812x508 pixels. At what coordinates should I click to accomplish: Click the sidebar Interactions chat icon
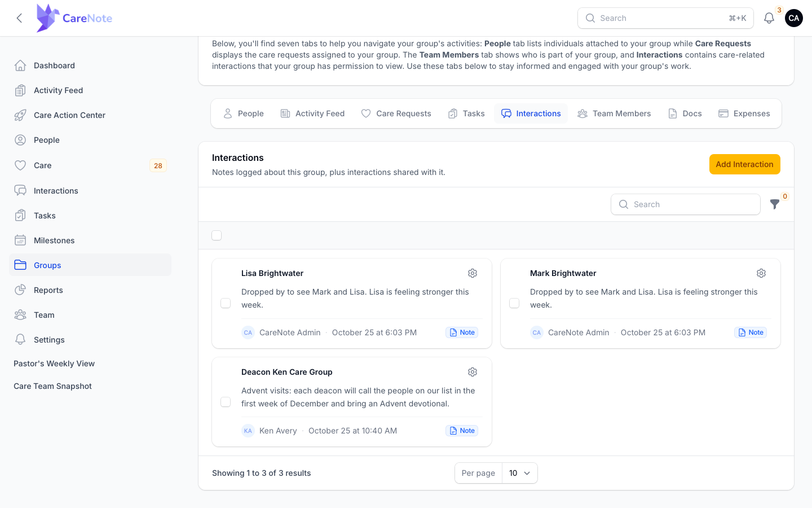pyautogui.click(x=20, y=191)
